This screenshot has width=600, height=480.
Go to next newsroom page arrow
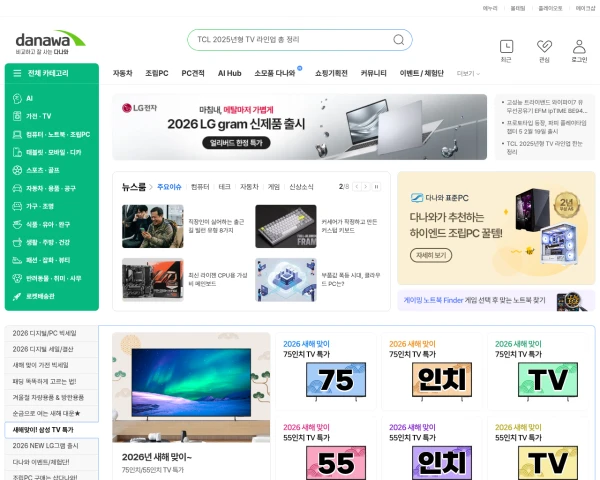point(366,187)
